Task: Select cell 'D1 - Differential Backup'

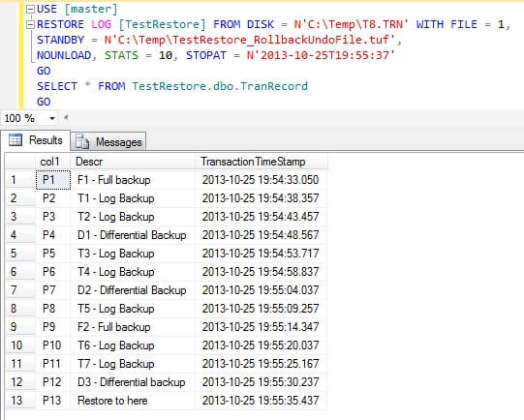Action: coord(133,235)
